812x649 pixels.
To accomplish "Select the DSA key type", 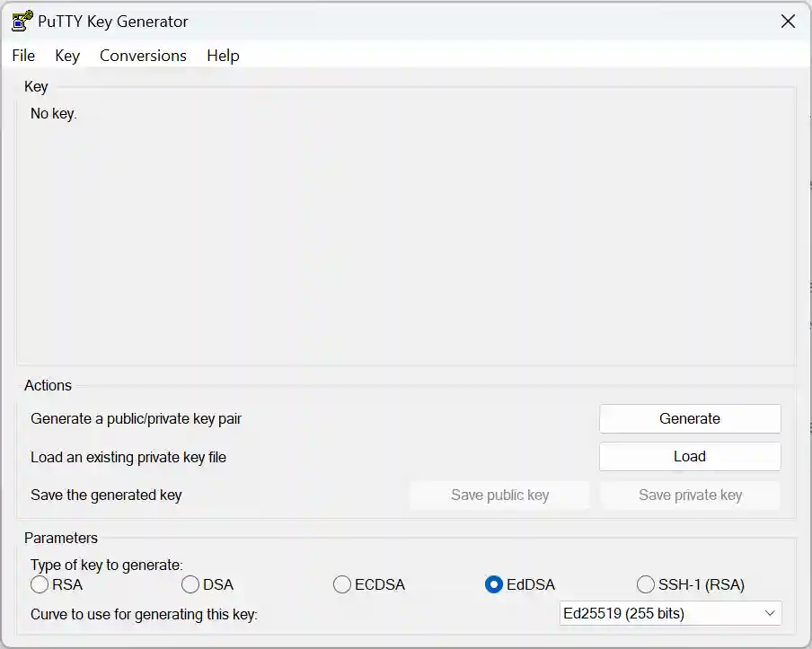I will pos(190,584).
